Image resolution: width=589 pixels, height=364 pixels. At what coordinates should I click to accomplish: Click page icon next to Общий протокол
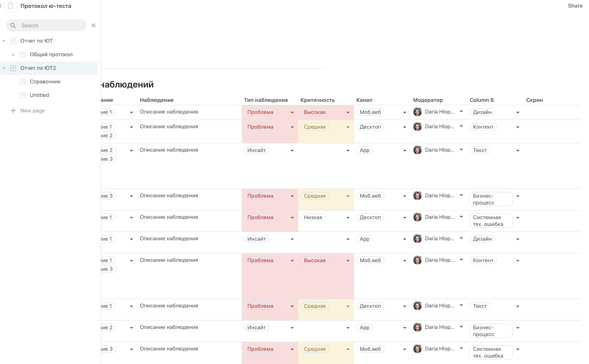pos(23,55)
